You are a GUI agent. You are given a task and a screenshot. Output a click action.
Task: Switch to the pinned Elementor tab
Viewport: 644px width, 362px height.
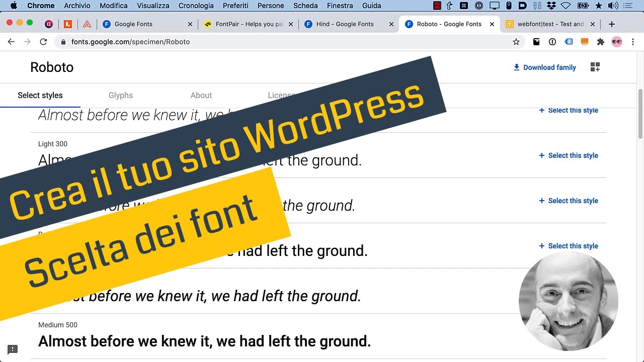[49, 24]
